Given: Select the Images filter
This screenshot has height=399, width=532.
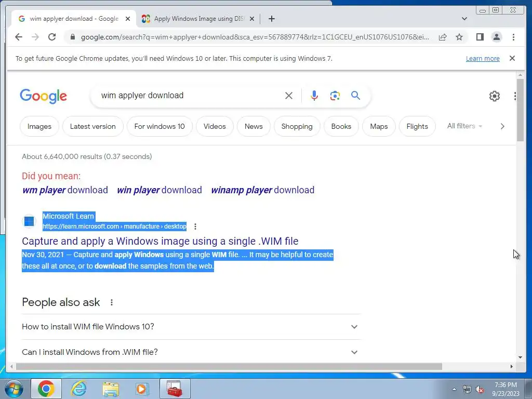Looking at the screenshot, I should tap(39, 126).
